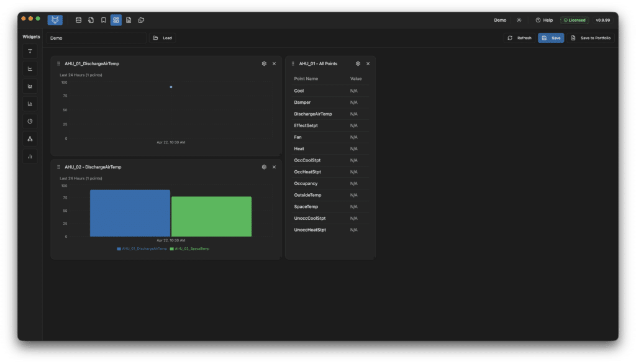Open the stacked copies icon in toolbar
636x364 pixels.
tap(141, 20)
